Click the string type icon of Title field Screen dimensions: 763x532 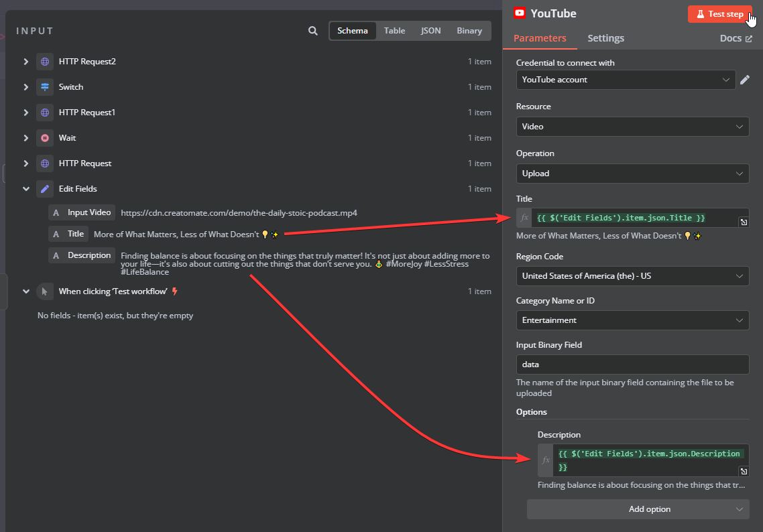pyautogui.click(x=56, y=234)
